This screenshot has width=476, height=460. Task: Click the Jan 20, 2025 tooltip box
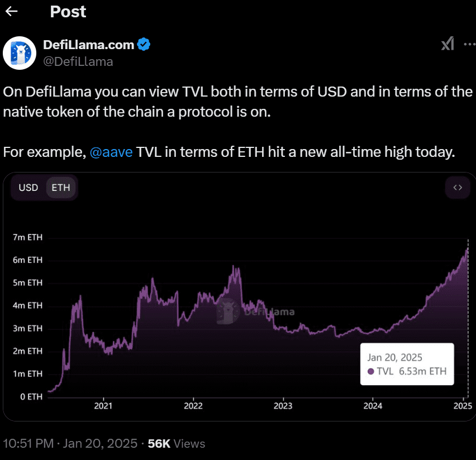pyautogui.click(x=407, y=364)
